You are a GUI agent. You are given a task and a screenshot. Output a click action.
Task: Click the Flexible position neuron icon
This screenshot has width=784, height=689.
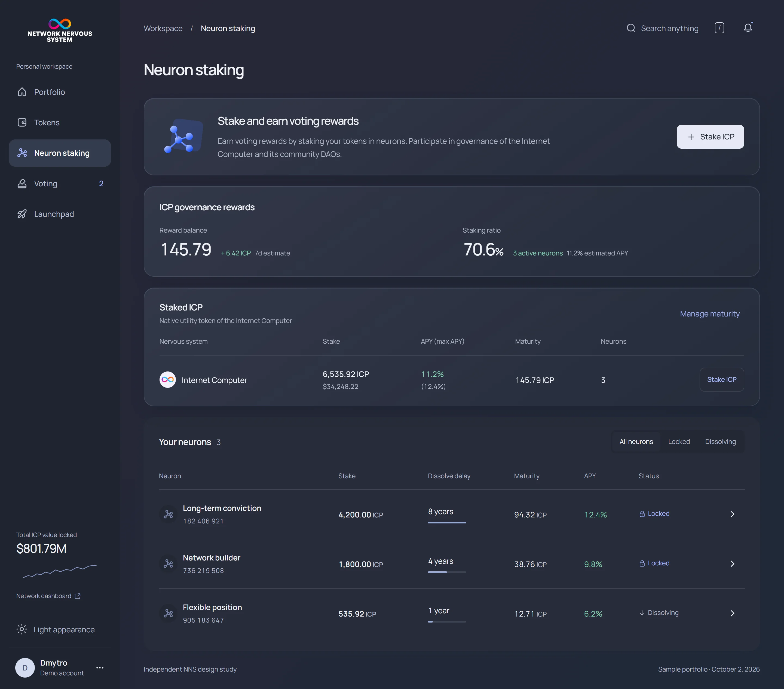(169, 613)
